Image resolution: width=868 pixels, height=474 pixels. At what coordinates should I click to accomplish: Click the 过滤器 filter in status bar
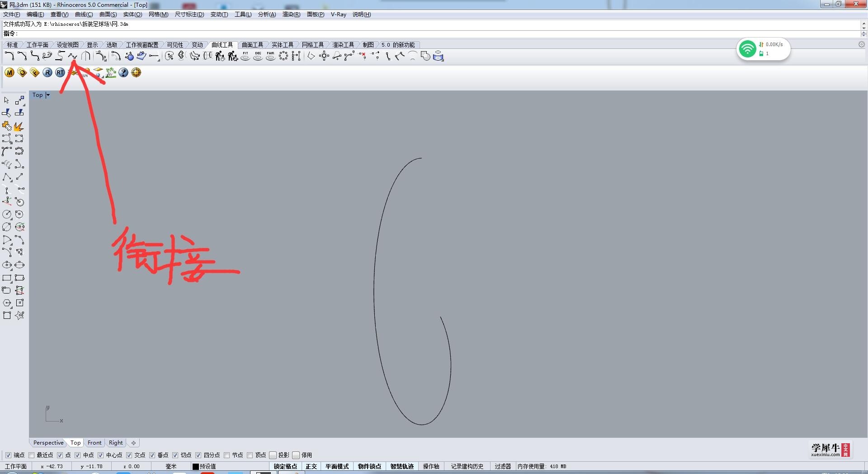[503, 466]
